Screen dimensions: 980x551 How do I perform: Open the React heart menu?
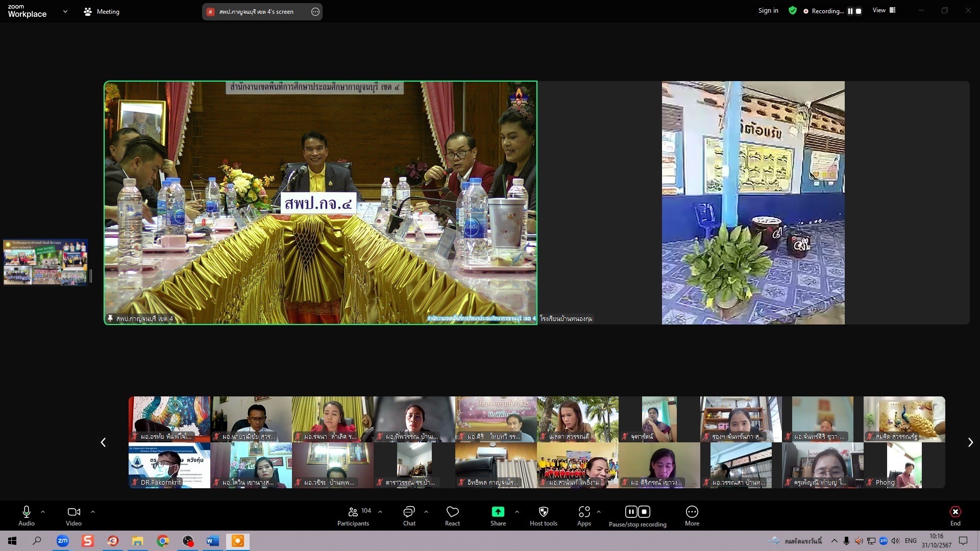[452, 516]
